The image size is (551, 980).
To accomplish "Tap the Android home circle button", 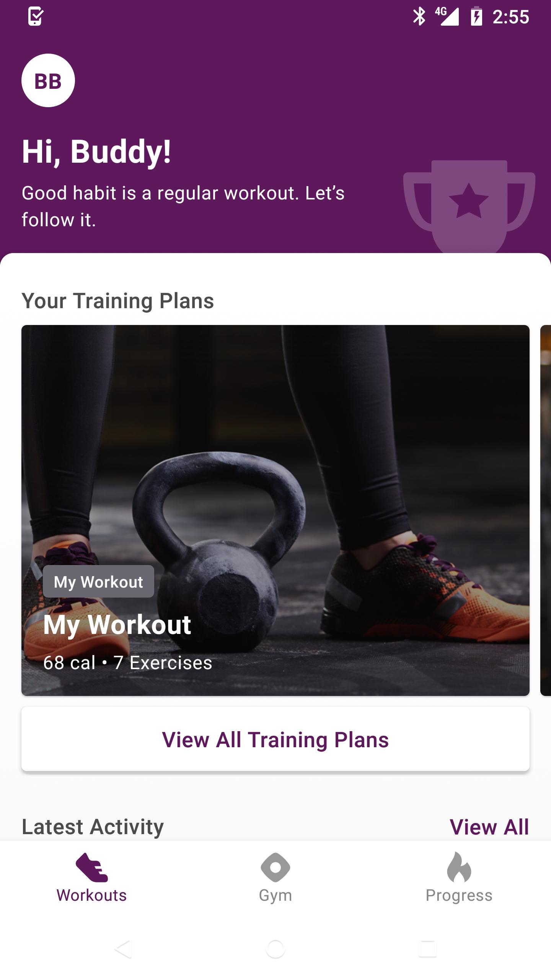I will [x=275, y=949].
